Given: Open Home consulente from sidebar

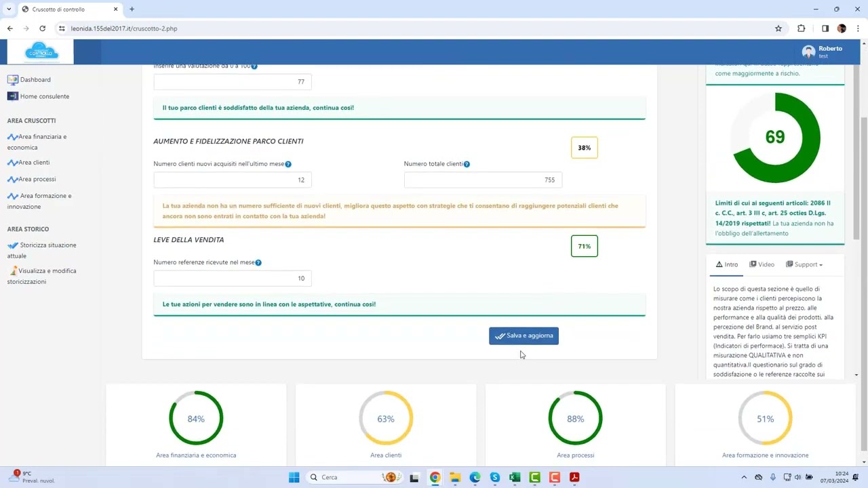Looking at the screenshot, I should point(44,96).
